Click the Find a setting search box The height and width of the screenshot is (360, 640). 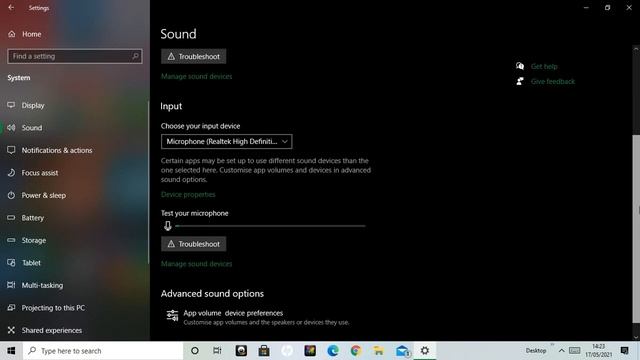click(75, 56)
